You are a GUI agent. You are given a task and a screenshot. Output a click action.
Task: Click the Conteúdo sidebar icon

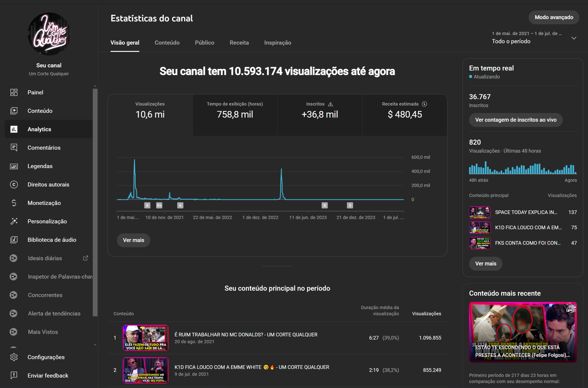click(14, 110)
